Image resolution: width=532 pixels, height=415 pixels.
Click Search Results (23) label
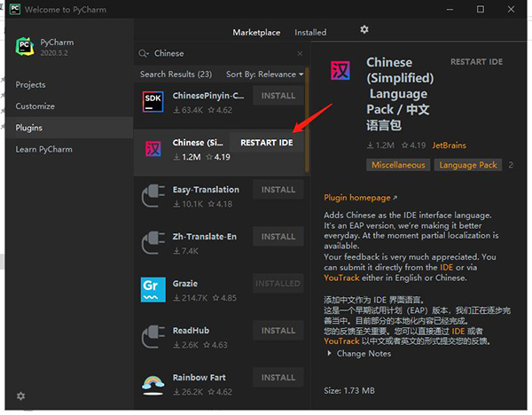[176, 74]
